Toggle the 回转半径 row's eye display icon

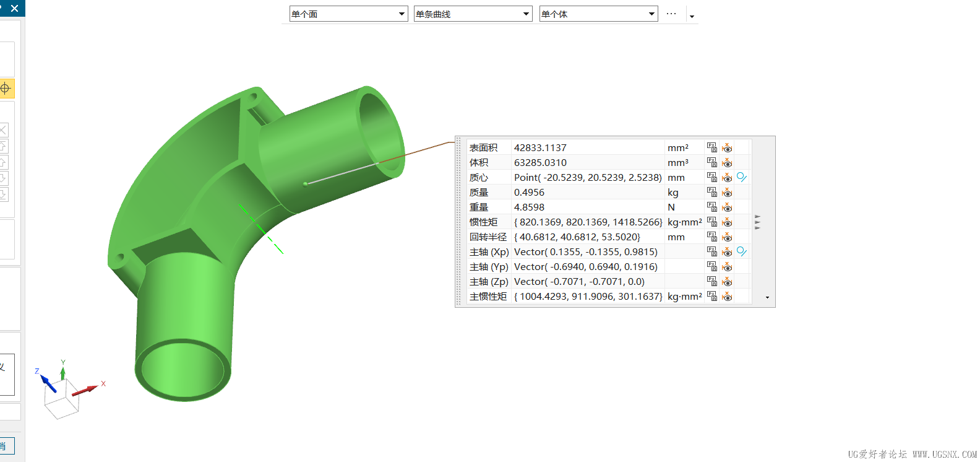pyautogui.click(x=727, y=237)
